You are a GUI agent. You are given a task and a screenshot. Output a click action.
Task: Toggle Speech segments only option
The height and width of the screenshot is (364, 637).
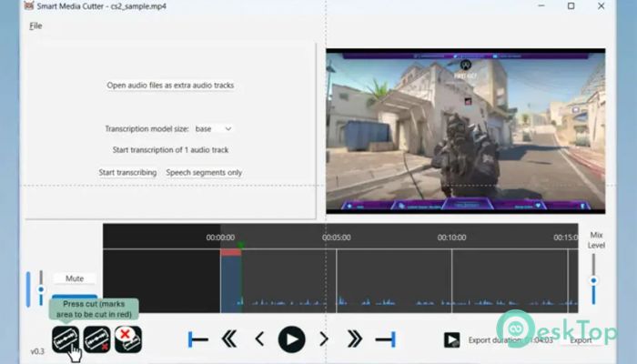pyautogui.click(x=204, y=172)
